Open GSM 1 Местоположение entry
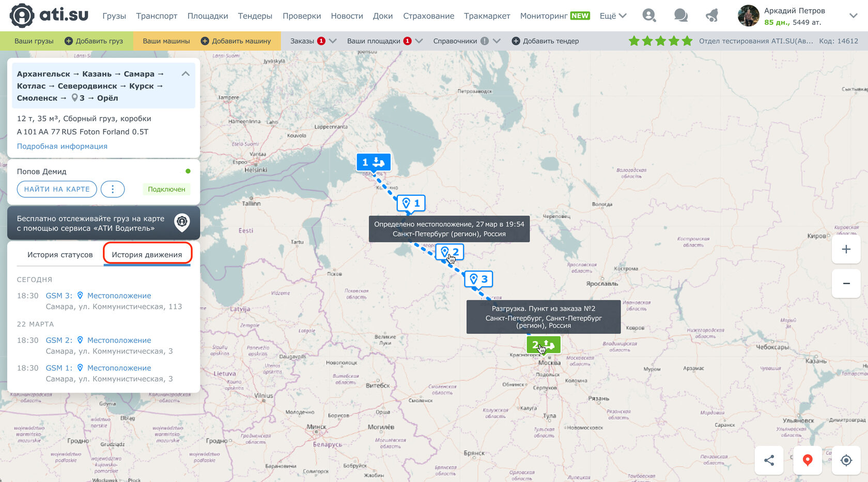The image size is (868, 482). click(99, 368)
